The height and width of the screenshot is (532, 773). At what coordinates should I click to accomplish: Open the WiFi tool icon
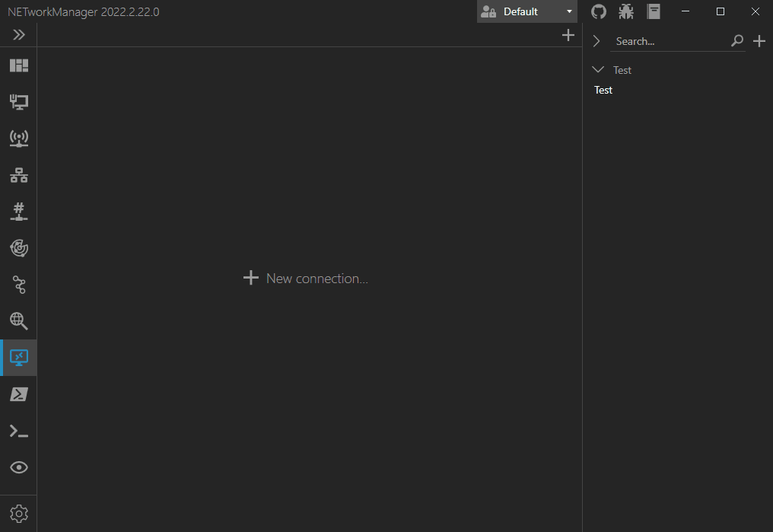pyautogui.click(x=19, y=139)
